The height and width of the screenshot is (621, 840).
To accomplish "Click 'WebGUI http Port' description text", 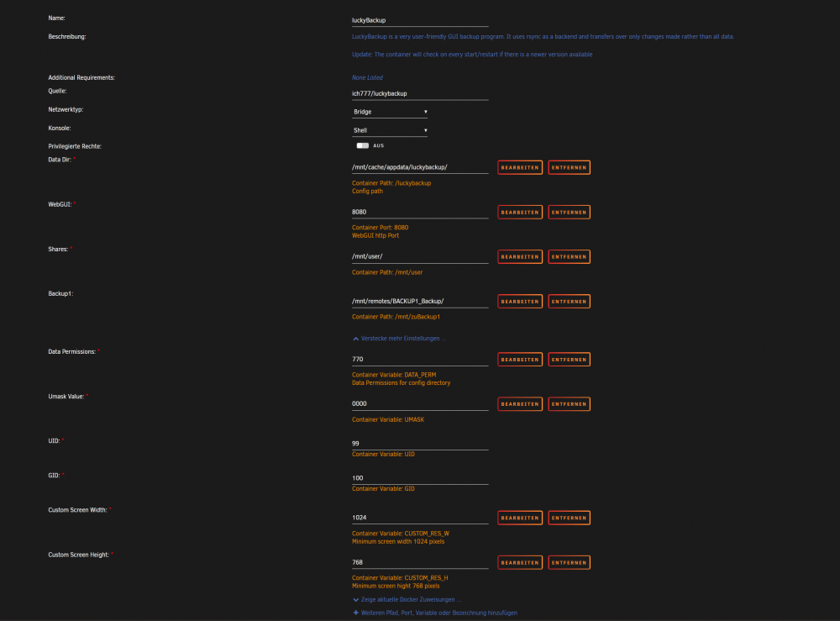I will click(x=375, y=236).
